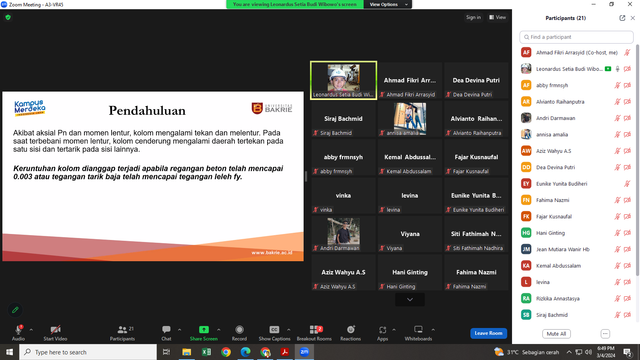Image resolution: width=640 pixels, height=360 pixels.
Task: Close the Participants panel
Action: point(633,18)
